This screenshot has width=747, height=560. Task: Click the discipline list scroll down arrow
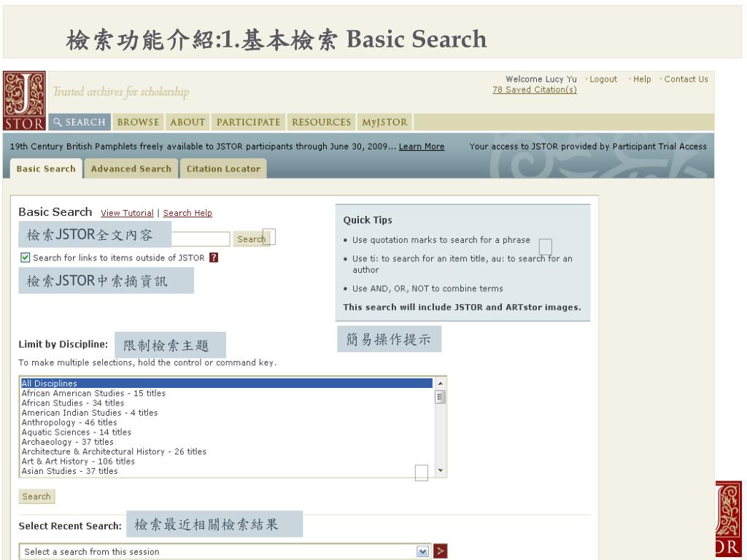(x=440, y=470)
